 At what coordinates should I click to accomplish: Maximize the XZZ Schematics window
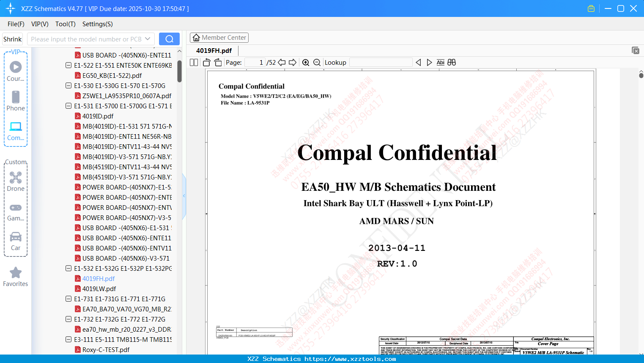tap(621, 8)
